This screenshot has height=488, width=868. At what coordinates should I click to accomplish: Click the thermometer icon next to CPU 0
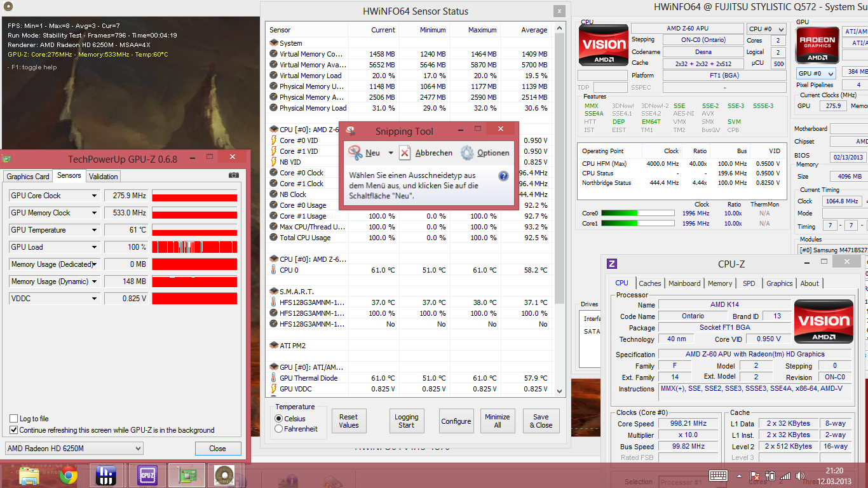click(x=274, y=270)
